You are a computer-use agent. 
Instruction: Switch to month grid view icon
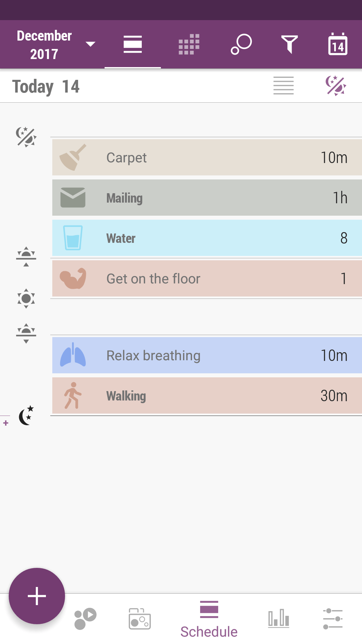coord(189,44)
